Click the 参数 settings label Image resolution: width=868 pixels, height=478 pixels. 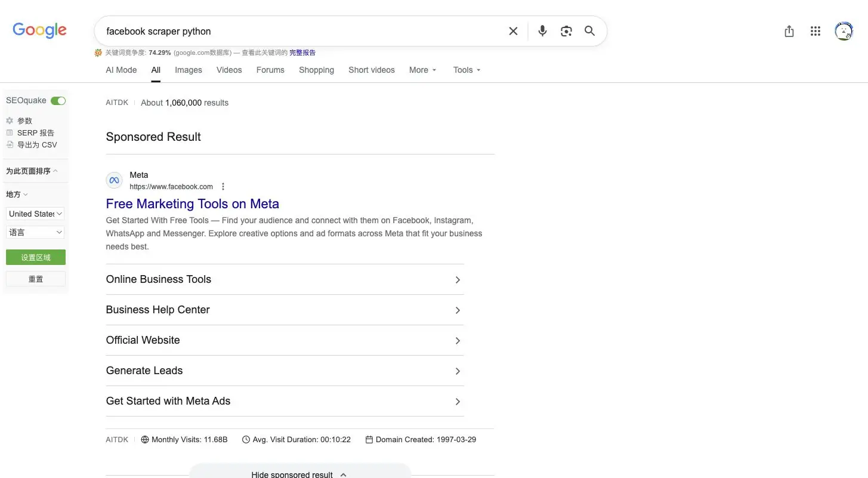point(24,121)
